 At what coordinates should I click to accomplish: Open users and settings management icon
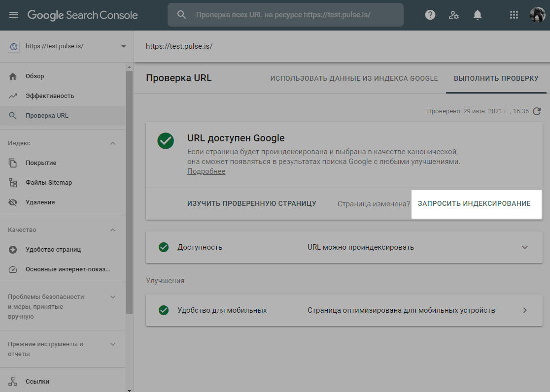[x=454, y=15]
